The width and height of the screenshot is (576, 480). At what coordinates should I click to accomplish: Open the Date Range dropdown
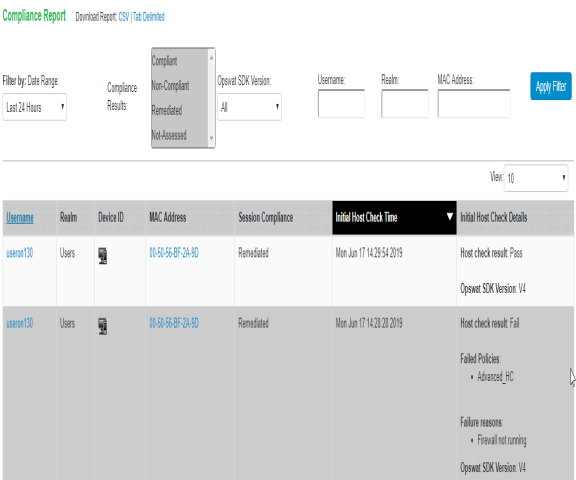coord(35,107)
